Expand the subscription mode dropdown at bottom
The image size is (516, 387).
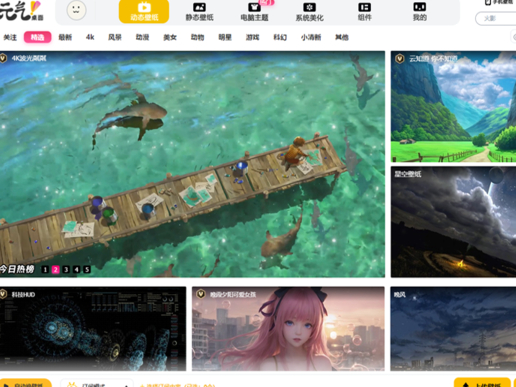pyautogui.click(x=97, y=384)
